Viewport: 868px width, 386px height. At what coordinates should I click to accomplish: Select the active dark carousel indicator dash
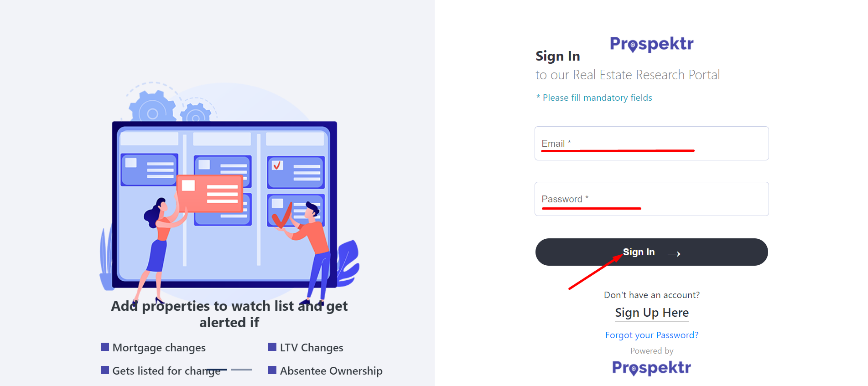[217, 370]
